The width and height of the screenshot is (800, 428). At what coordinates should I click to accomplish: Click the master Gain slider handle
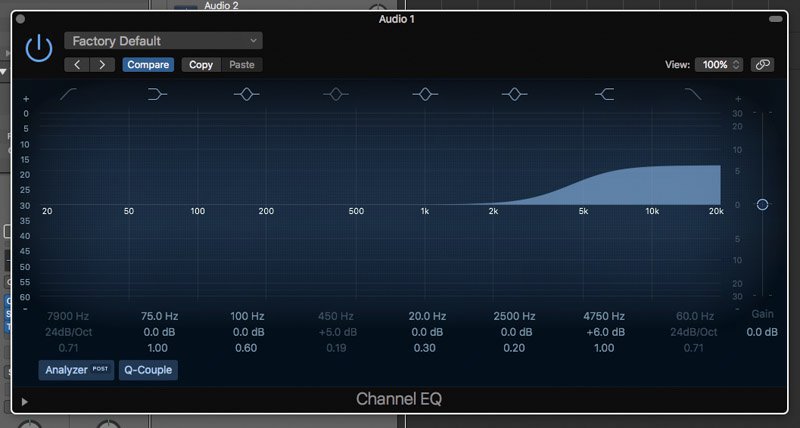tap(762, 205)
